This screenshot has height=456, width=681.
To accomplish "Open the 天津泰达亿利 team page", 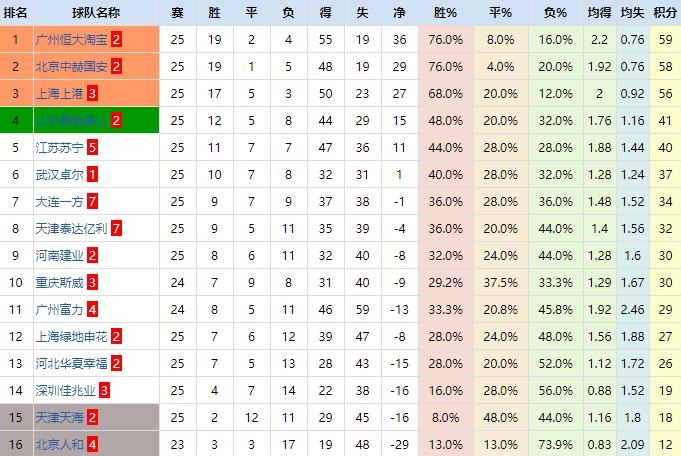I will (x=72, y=228).
